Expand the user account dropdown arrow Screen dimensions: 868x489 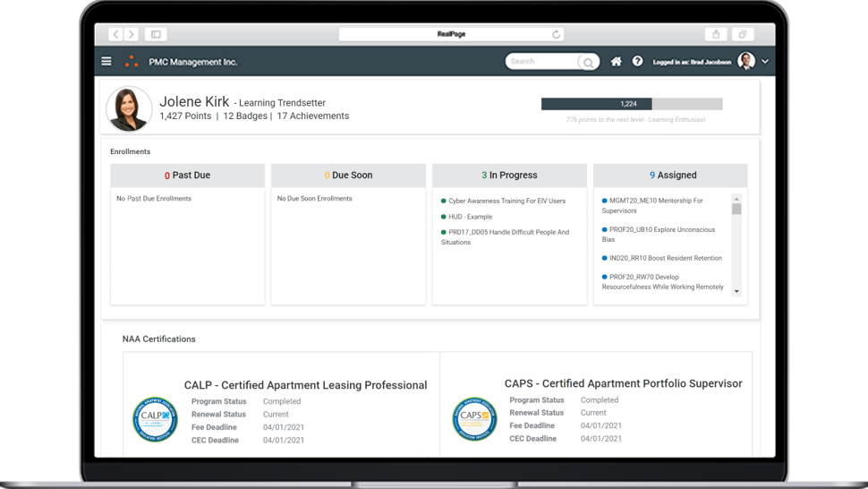coord(765,62)
